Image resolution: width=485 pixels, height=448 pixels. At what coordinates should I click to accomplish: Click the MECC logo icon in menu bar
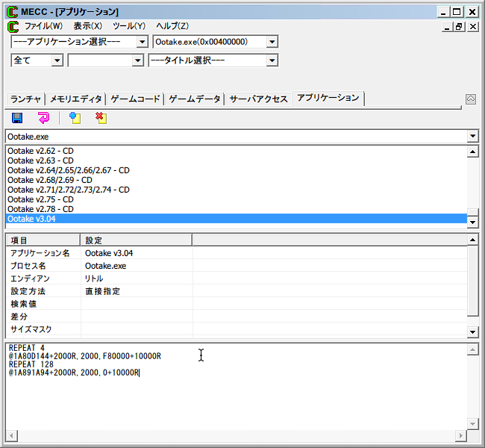tap(13, 27)
